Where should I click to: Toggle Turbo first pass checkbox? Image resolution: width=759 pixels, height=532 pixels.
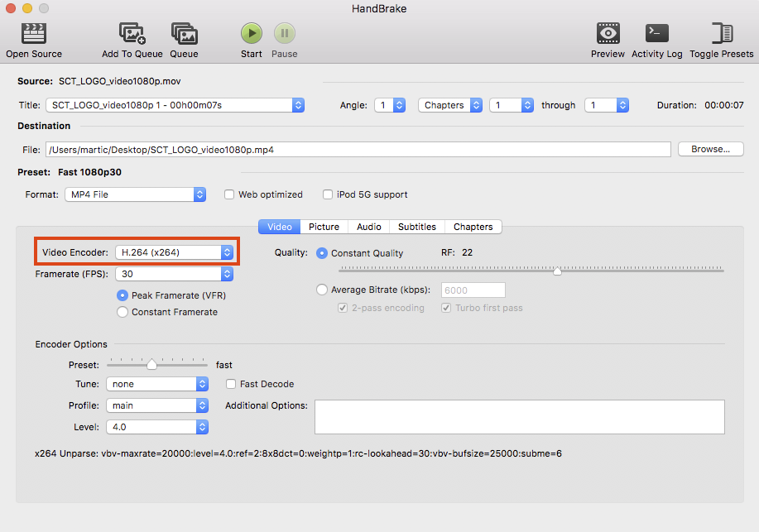click(446, 308)
